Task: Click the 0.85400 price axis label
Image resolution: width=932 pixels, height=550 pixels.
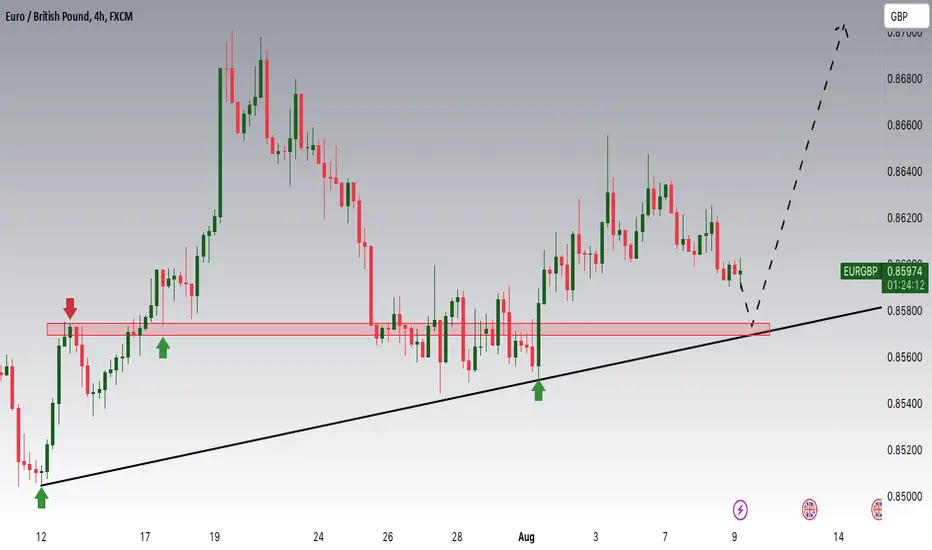Action: click(905, 403)
